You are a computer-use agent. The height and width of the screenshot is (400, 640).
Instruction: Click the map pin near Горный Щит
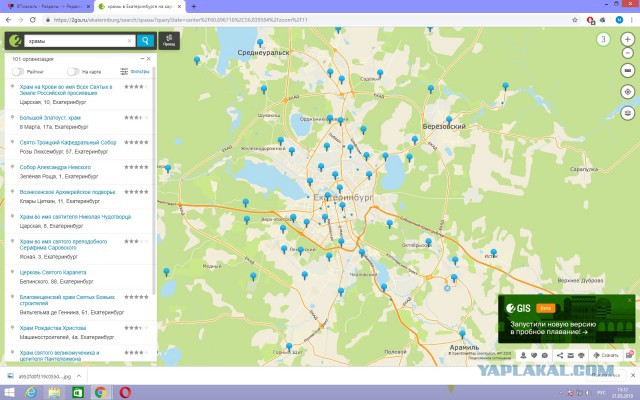click(x=289, y=347)
